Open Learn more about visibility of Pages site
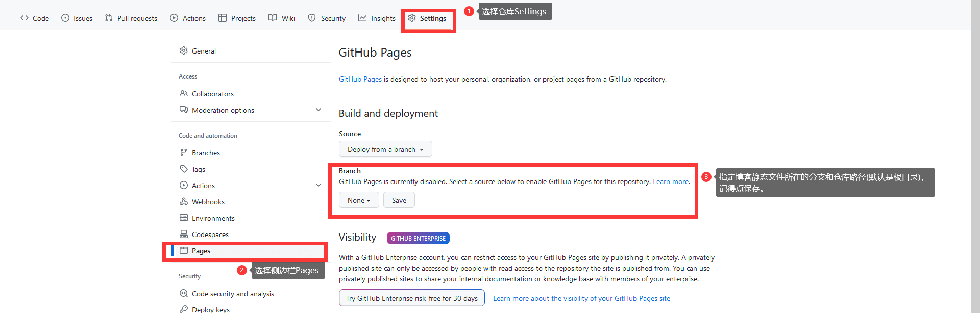 581,298
